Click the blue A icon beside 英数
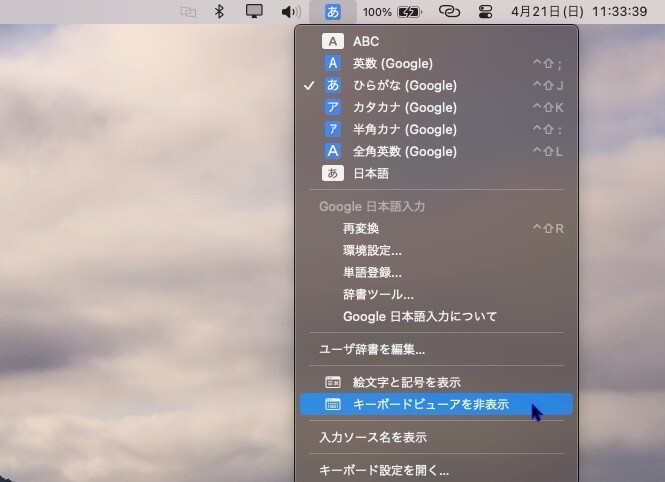 click(333, 63)
